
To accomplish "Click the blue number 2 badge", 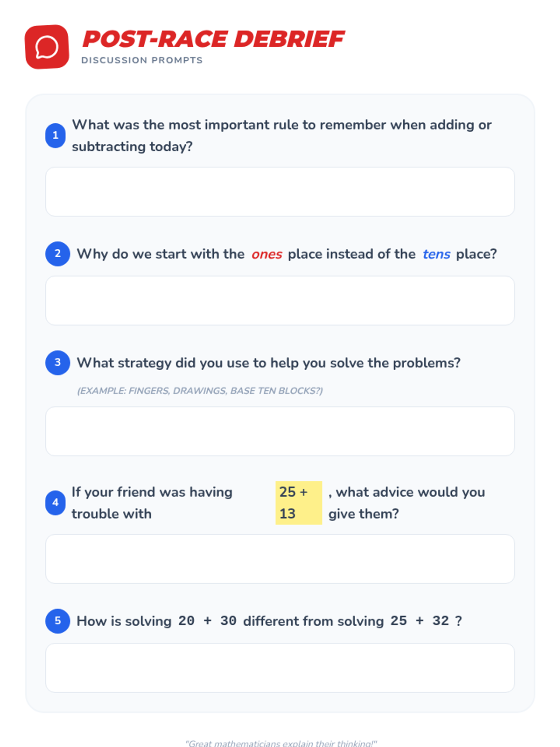I will (57, 254).
